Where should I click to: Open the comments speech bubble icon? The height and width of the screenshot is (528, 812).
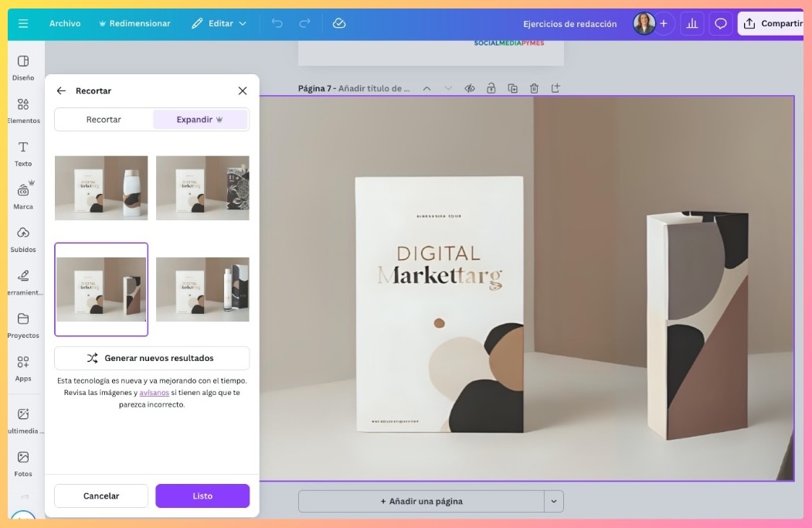[720, 24]
